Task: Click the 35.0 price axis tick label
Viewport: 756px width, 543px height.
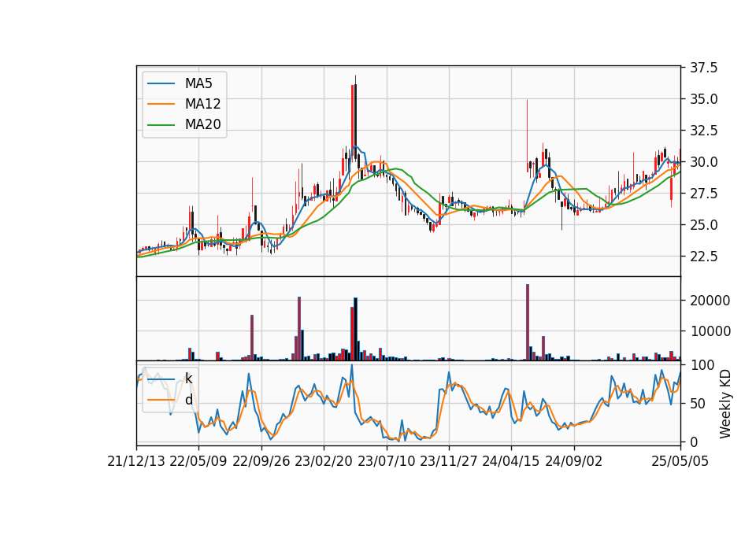Action: click(703, 99)
